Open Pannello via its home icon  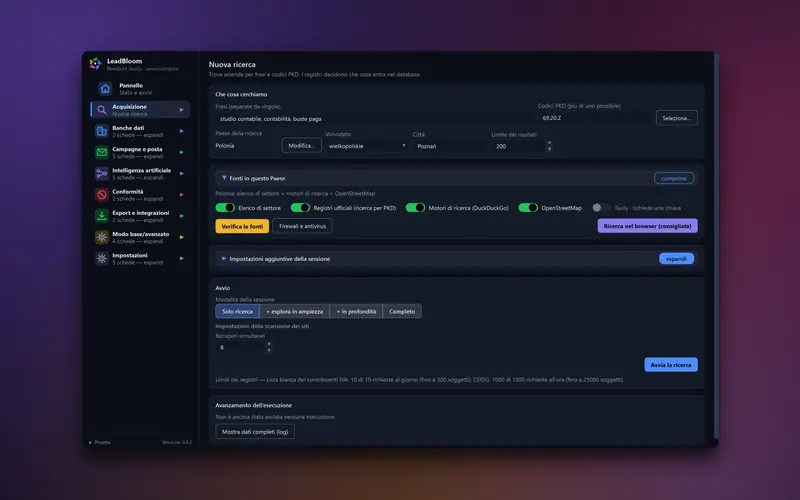click(105, 89)
